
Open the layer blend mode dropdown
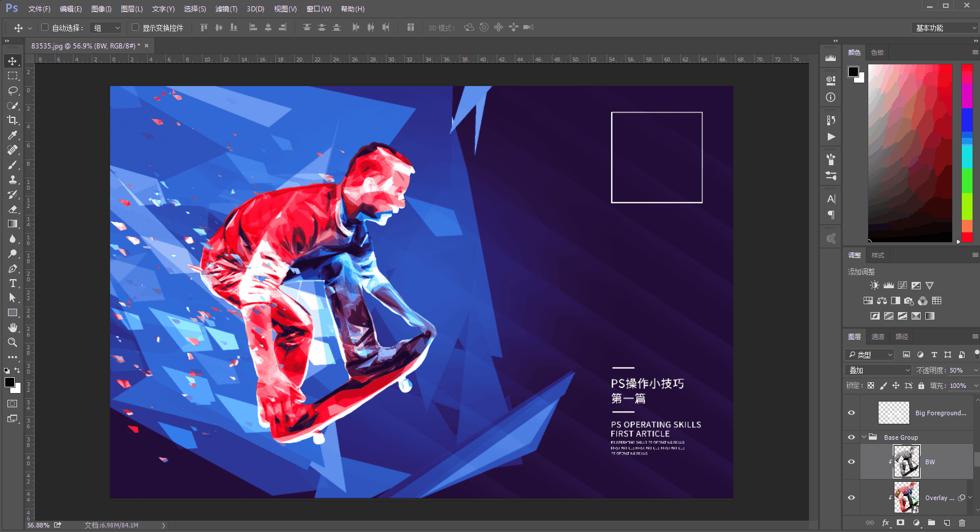pos(879,370)
